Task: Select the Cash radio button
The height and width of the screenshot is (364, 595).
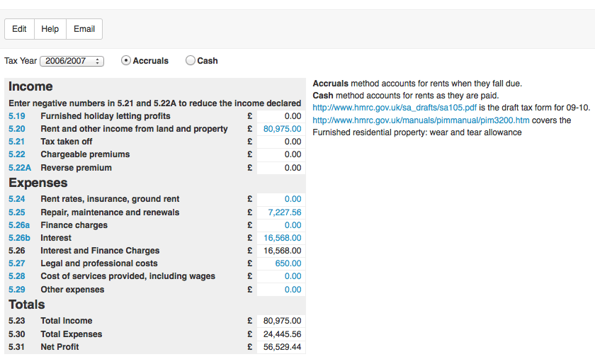Action: click(x=191, y=61)
